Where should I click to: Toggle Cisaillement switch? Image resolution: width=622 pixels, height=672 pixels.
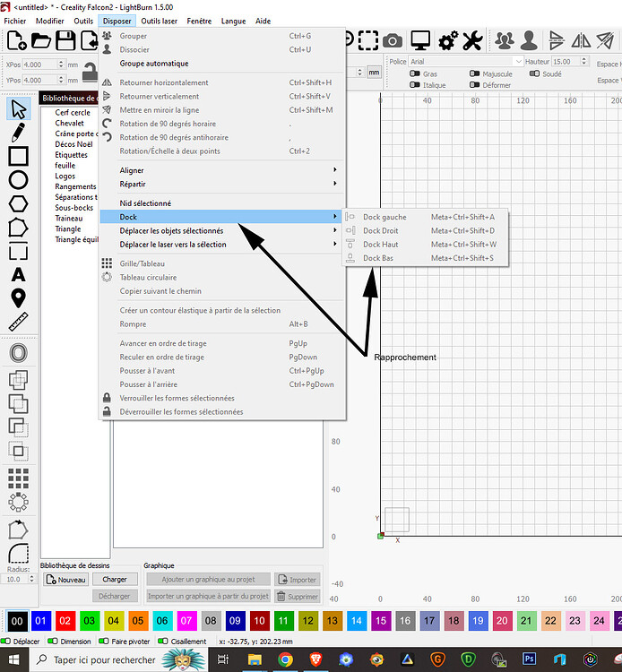pos(163,642)
